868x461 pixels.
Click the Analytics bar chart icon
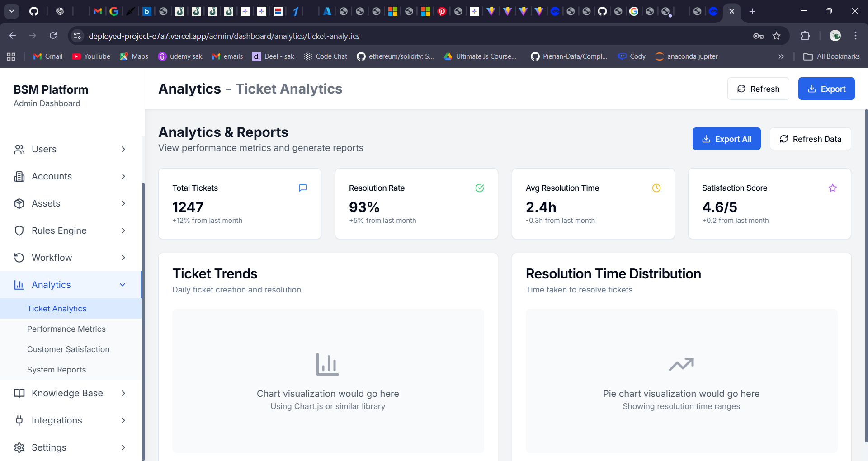coord(19,285)
